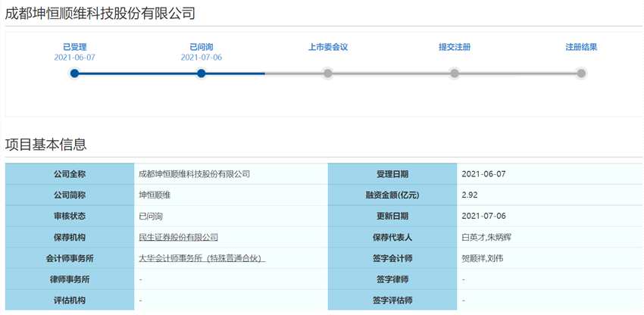This screenshot has height=315, width=644.
Task: Click the 白英才,朱炳辉 representatives value
Action: tap(486, 237)
